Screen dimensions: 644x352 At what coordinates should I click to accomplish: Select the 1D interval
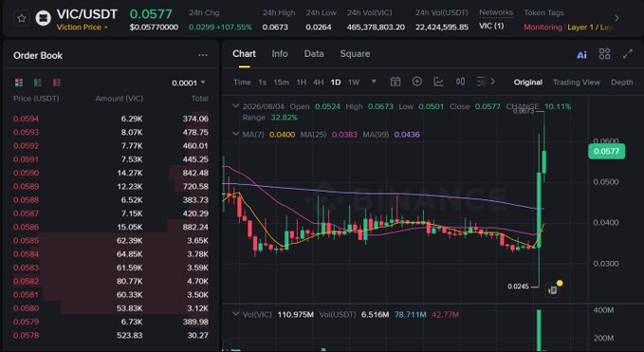click(336, 83)
